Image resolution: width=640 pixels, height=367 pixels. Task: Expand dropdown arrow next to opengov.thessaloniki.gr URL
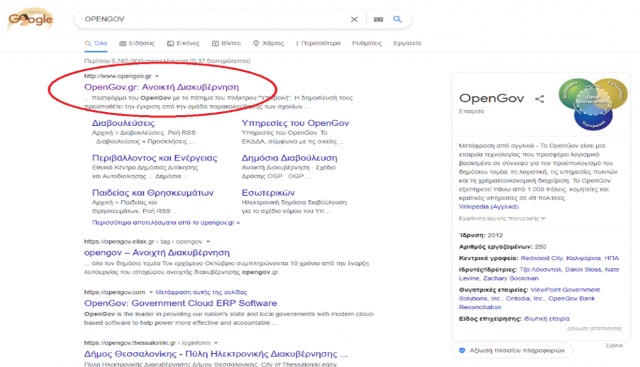tap(216, 343)
